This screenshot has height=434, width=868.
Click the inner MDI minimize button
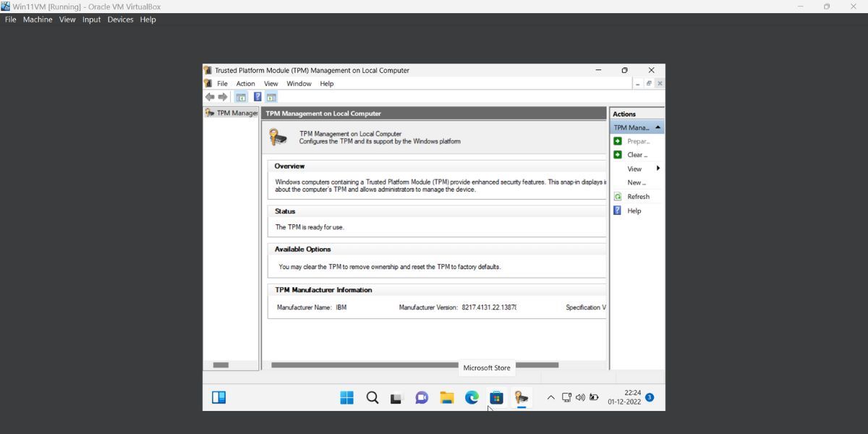(638, 84)
